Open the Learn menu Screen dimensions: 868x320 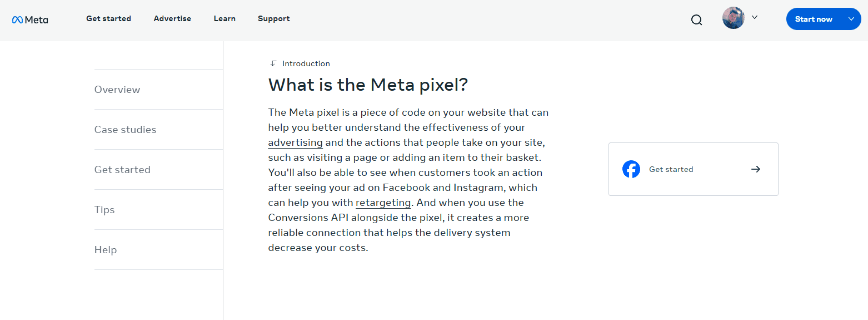coord(225,19)
